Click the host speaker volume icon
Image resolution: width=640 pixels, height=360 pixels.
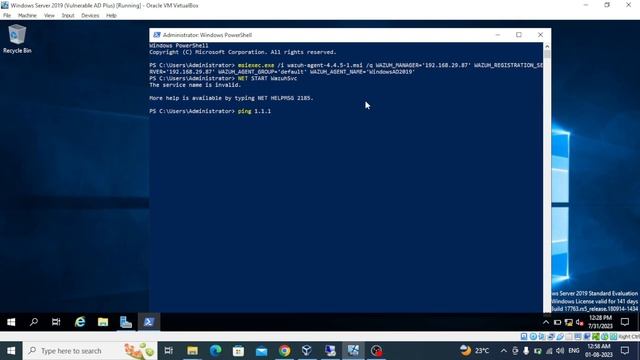coord(560,351)
